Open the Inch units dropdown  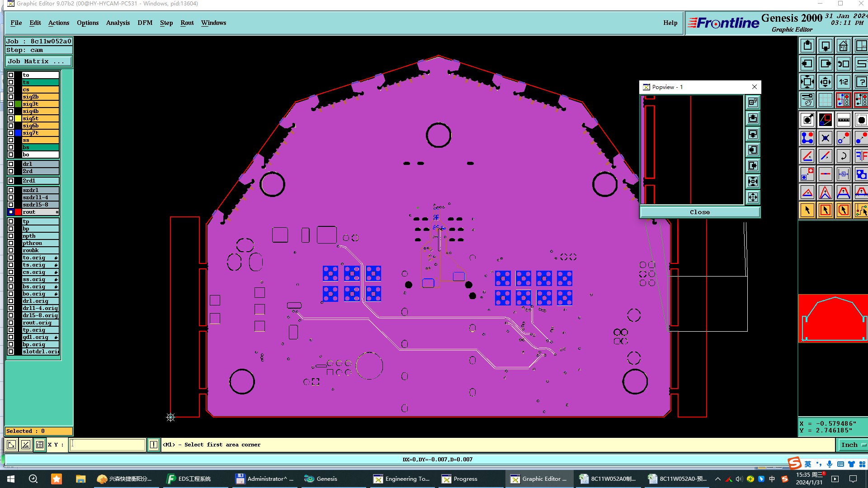(x=853, y=445)
